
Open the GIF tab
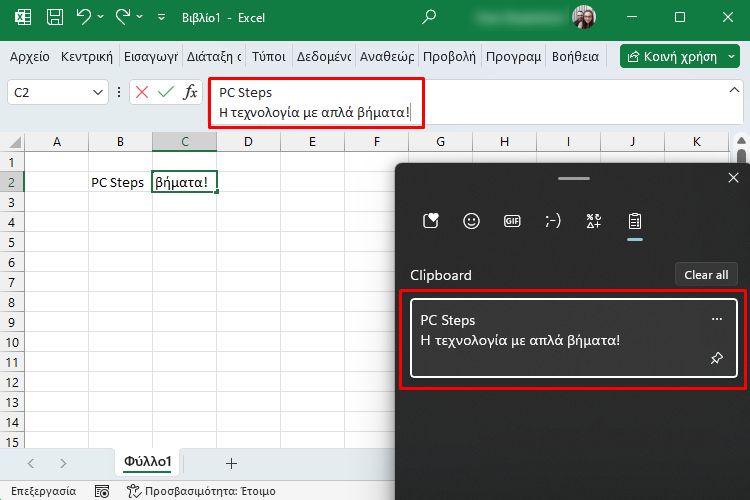pyautogui.click(x=512, y=221)
